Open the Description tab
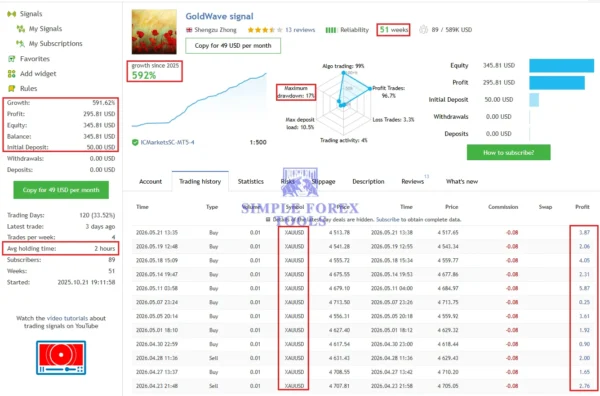Screen dimensions: 600x396 [x=368, y=182]
